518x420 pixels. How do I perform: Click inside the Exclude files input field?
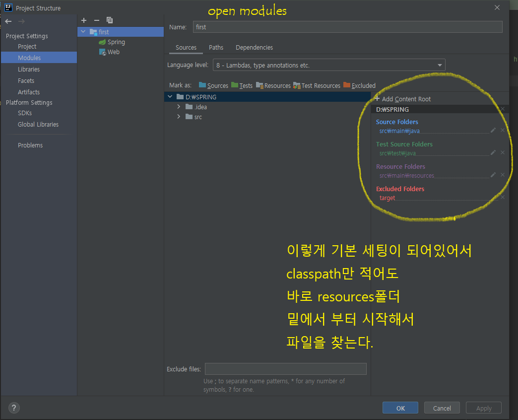(x=285, y=368)
